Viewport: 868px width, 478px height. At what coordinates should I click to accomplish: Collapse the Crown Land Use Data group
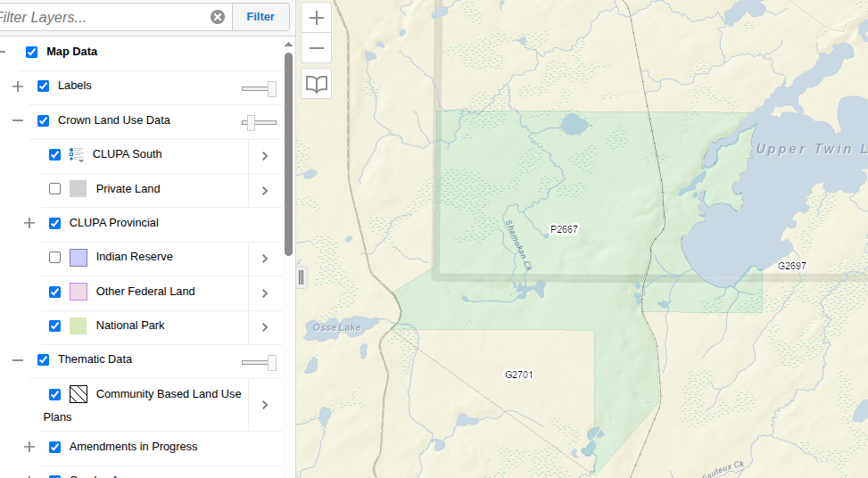18,120
